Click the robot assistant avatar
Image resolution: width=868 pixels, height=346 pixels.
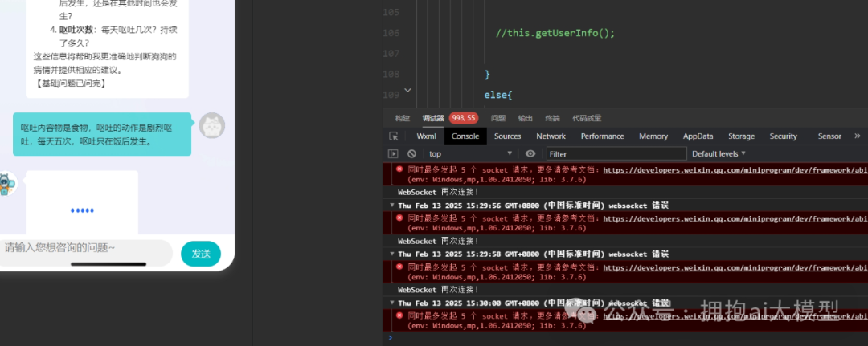[x=6, y=184]
